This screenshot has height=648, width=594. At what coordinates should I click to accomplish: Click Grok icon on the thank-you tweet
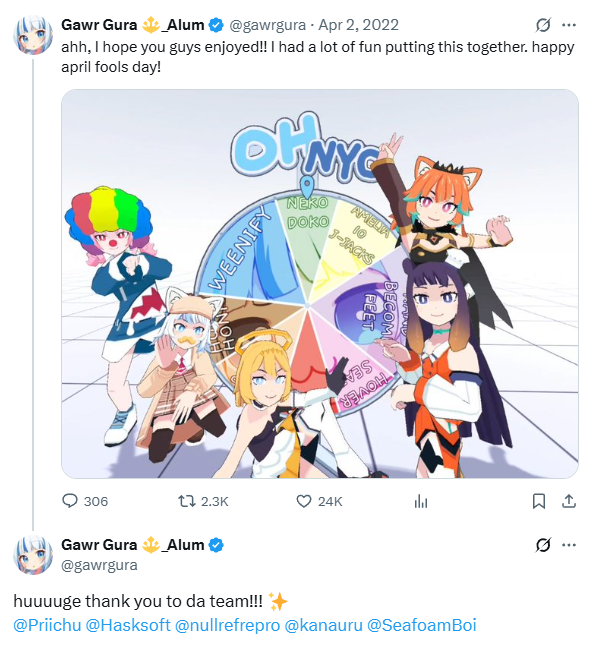[543, 545]
